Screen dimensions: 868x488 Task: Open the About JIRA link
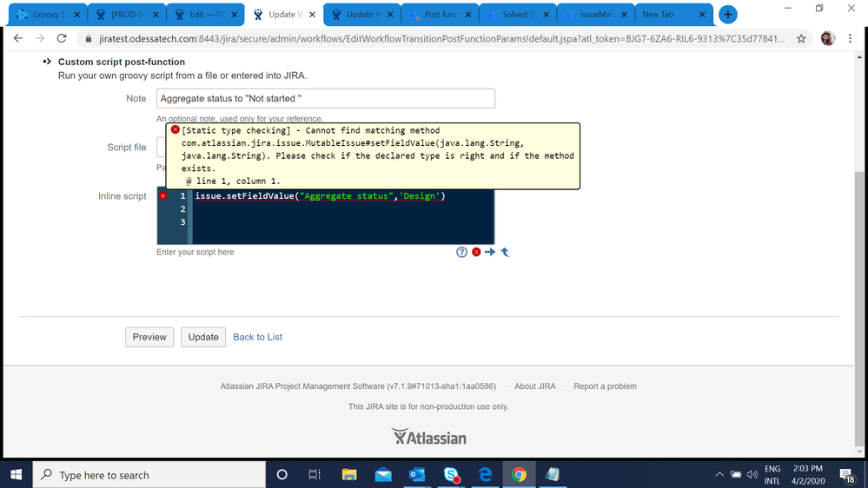pos(534,386)
